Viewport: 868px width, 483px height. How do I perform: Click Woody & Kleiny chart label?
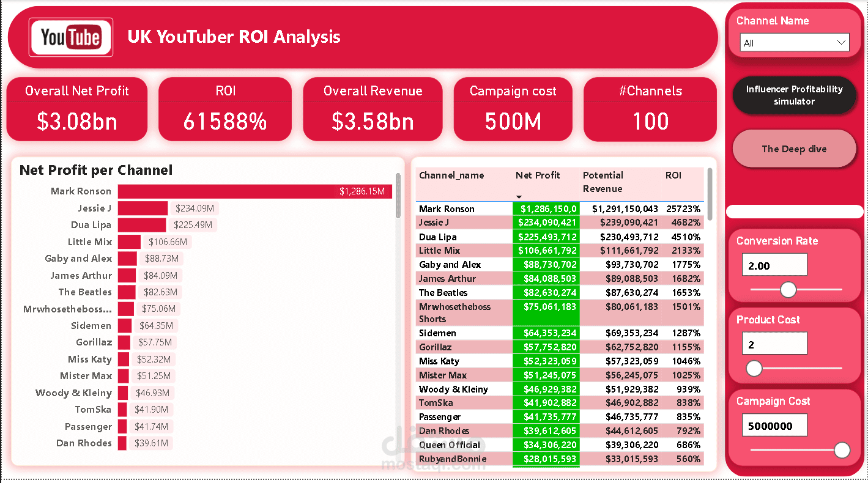point(73,393)
